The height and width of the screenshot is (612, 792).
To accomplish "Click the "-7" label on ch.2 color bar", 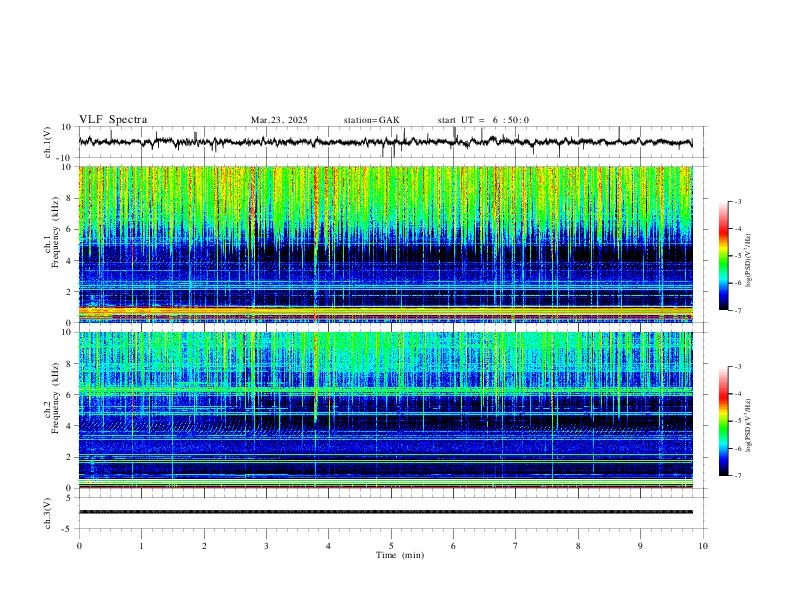I will (x=738, y=476).
